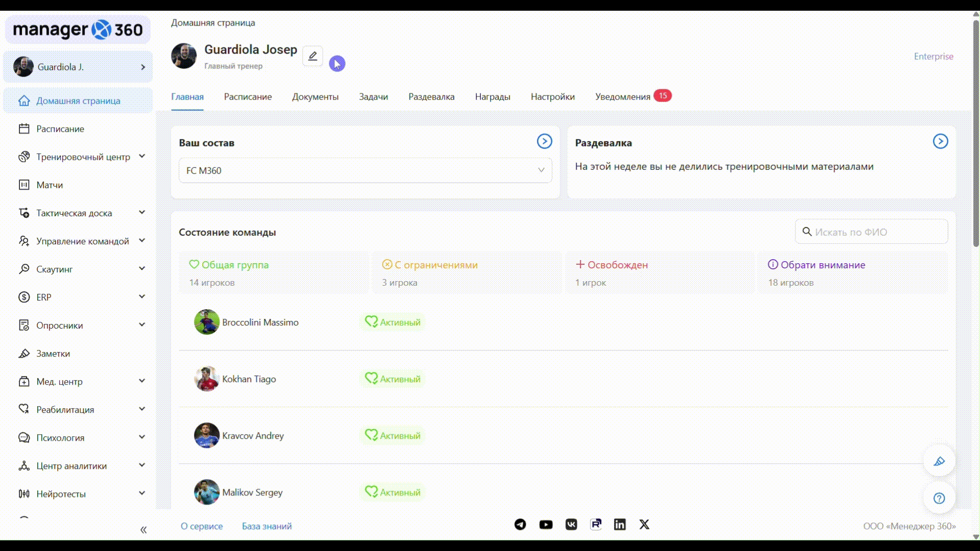This screenshot has width=980, height=551.
Task: Collapse sidebar with double chevron icon
Action: 143,530
